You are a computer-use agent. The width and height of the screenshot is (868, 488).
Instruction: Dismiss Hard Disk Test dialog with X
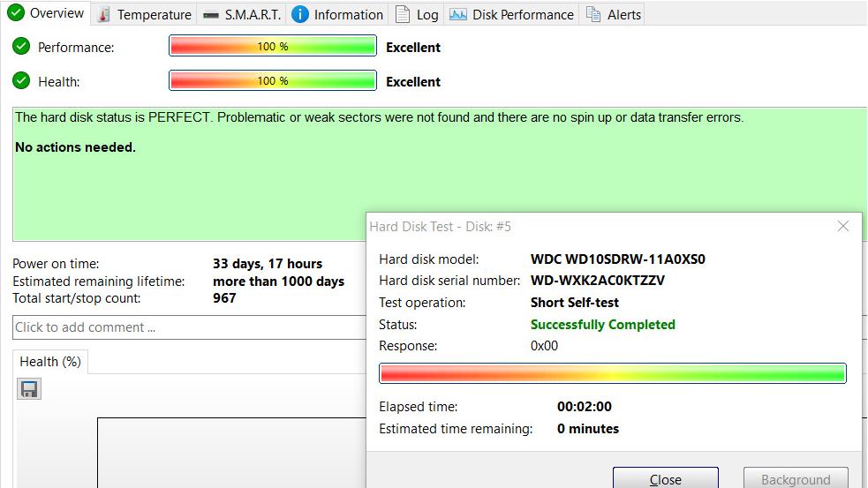(842, 226)
